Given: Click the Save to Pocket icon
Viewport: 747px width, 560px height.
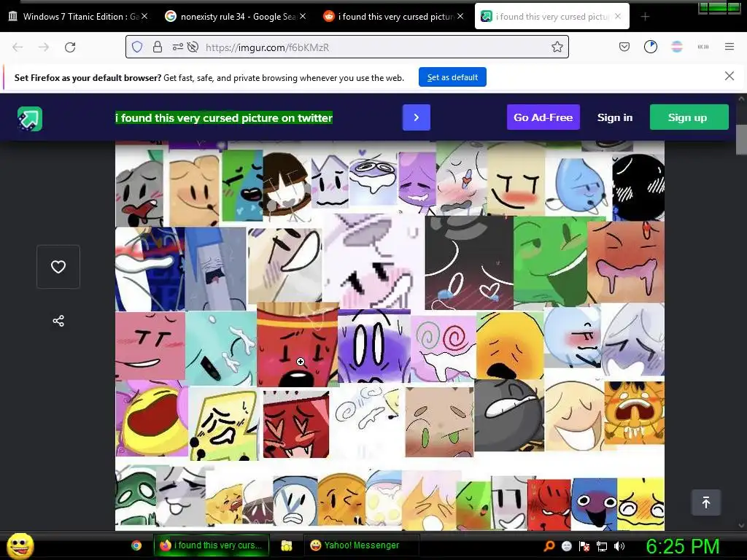Looking at the screenshot, I should (x=624, y=47).
